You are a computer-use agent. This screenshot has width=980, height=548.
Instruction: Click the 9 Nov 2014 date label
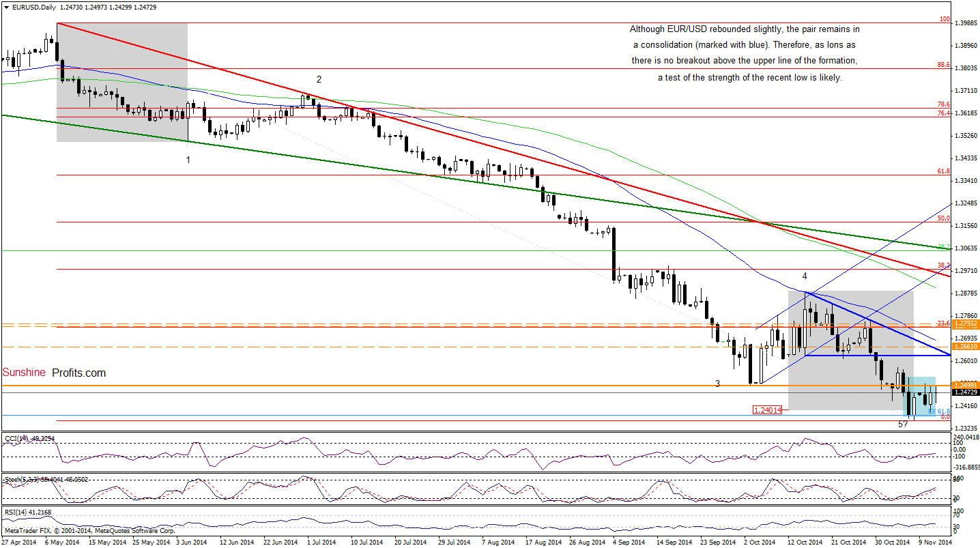pos(934,543)
